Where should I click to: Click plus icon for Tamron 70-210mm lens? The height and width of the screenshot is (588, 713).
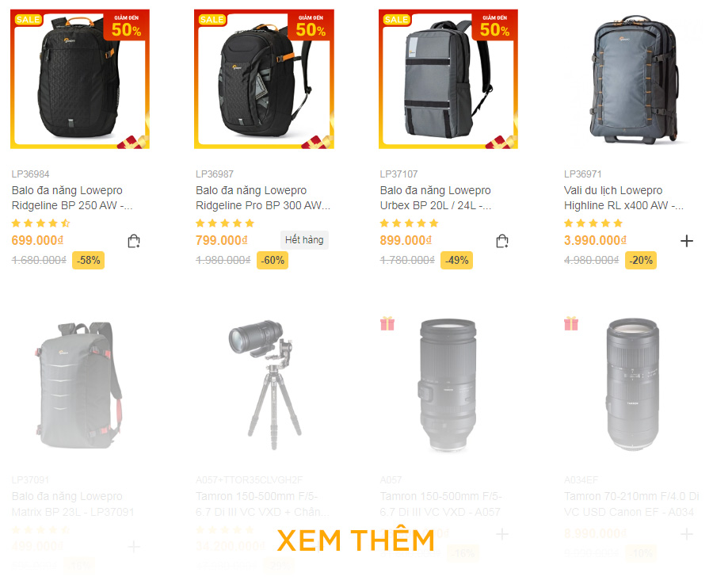tap(687, 534)
